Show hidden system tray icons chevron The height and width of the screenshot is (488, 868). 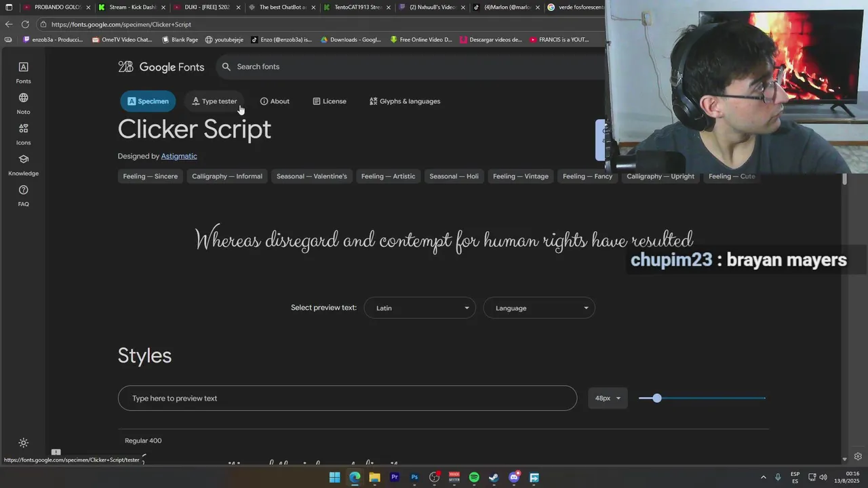pyautogui.click(x=763, y=477)
